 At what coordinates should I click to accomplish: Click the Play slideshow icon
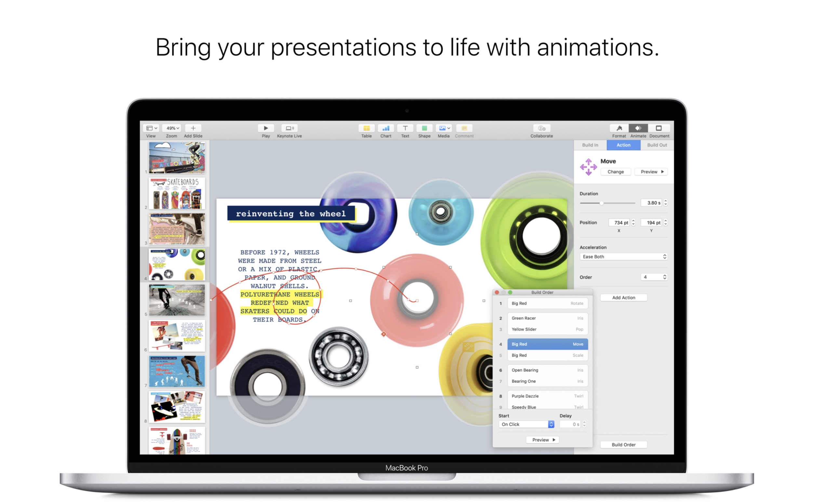click(x=265, y=128)
